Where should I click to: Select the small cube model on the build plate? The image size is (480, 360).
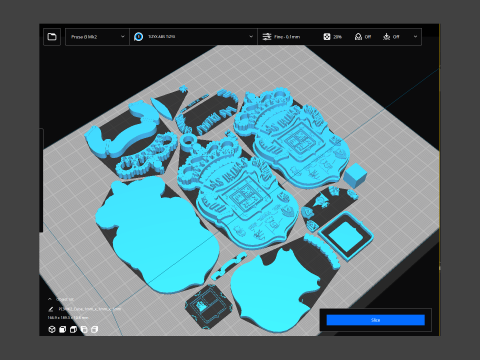coord(355,175)
